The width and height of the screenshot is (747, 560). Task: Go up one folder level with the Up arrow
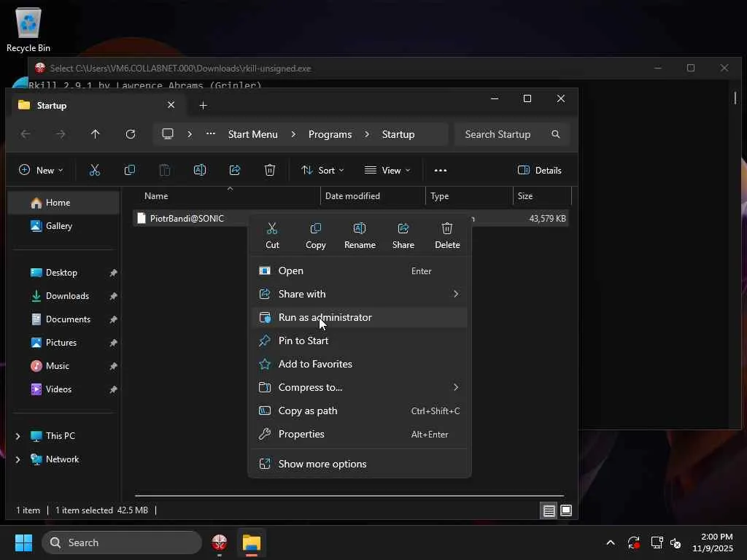coord(96,134)
